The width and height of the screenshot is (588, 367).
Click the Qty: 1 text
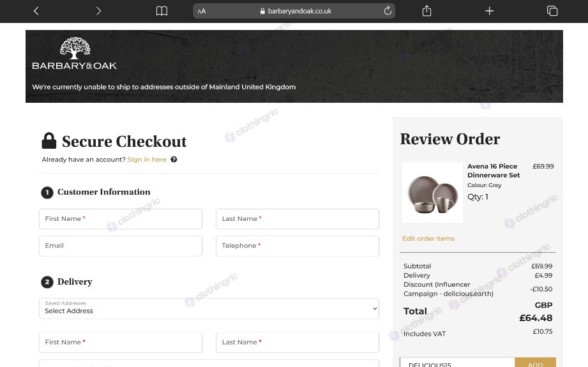click(478, 197)
